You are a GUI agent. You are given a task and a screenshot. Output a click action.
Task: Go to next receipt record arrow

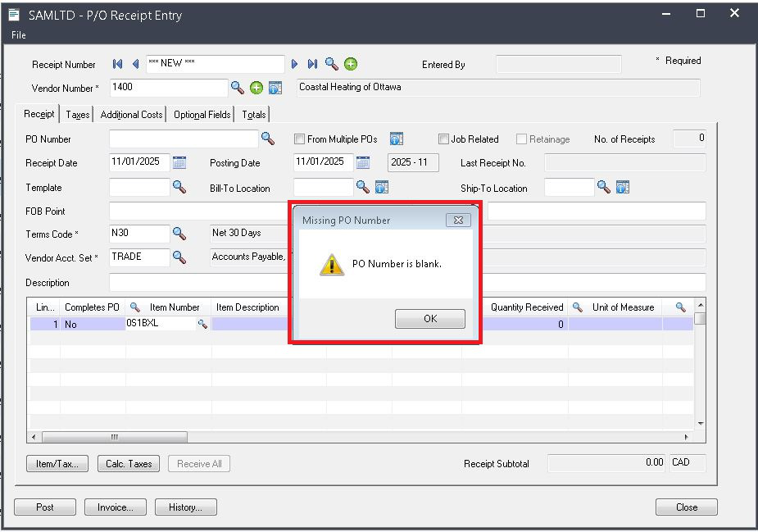[x=295, y=64]
